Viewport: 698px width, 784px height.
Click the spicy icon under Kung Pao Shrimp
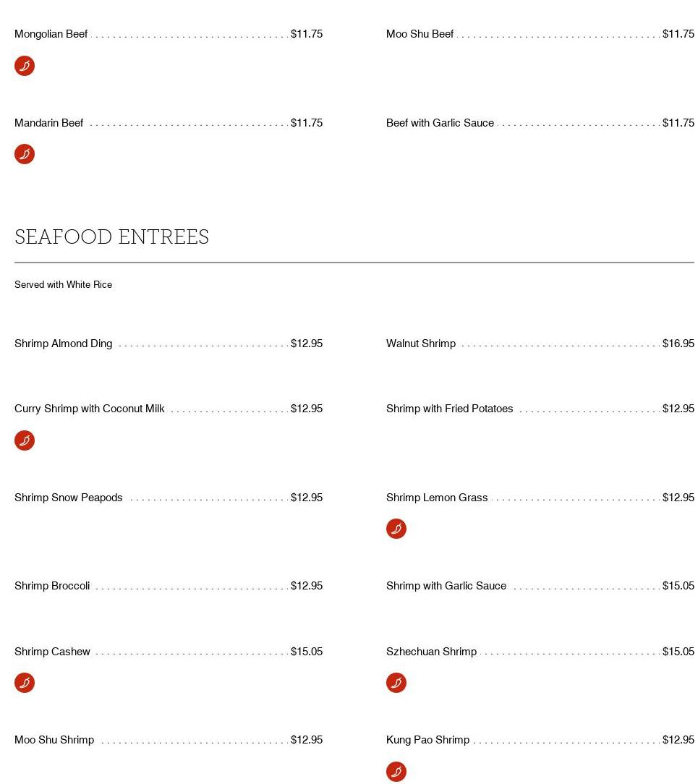tap(396, 772)
